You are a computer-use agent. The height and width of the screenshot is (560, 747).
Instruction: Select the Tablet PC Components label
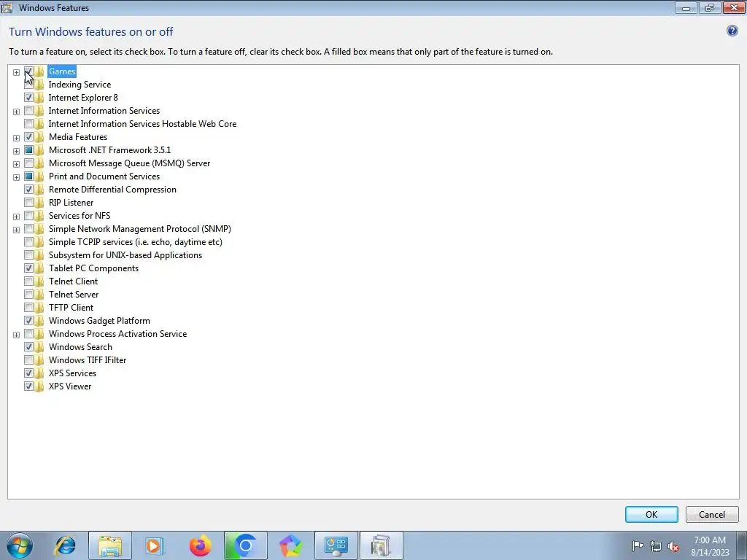point(93,268)
